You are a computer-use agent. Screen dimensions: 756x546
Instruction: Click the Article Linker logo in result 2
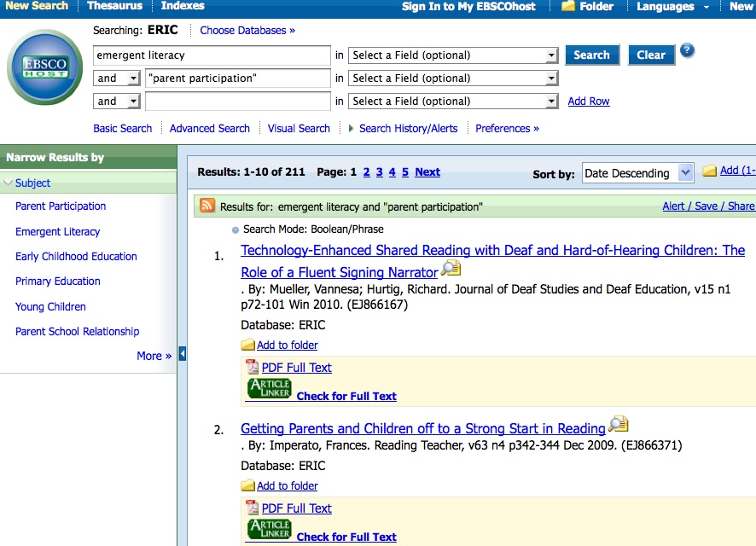[x=270, y=529]
